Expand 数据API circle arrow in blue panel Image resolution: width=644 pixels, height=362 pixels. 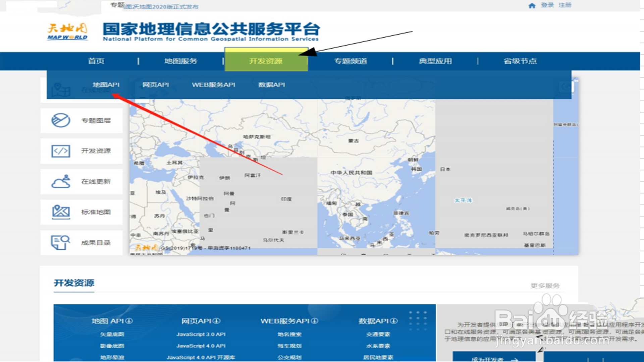[394, 321]
